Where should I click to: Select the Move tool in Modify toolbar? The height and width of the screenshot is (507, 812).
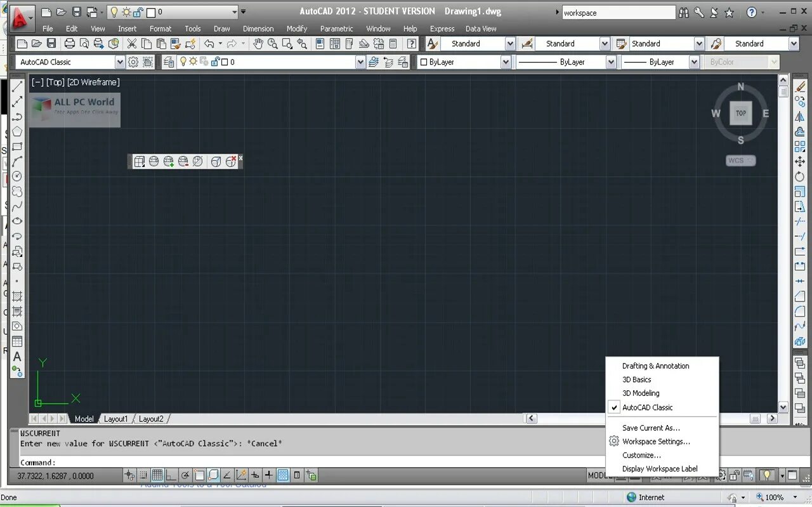[800, 162]
